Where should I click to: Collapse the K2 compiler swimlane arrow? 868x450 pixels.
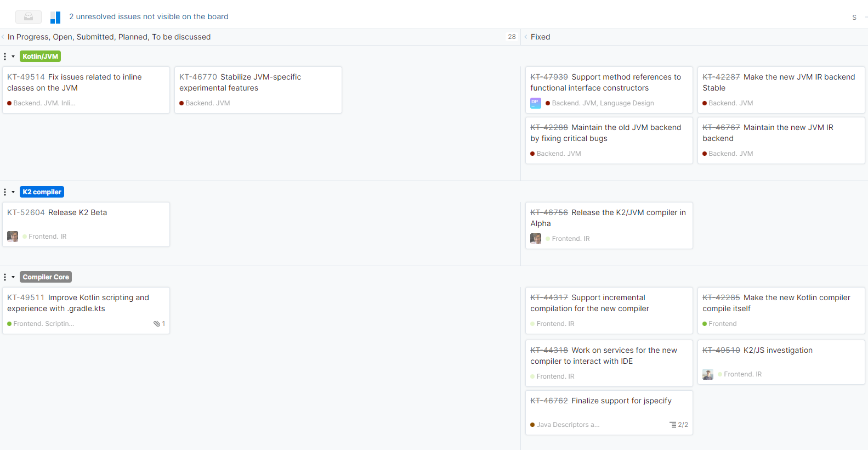click(x=13, y=192)
